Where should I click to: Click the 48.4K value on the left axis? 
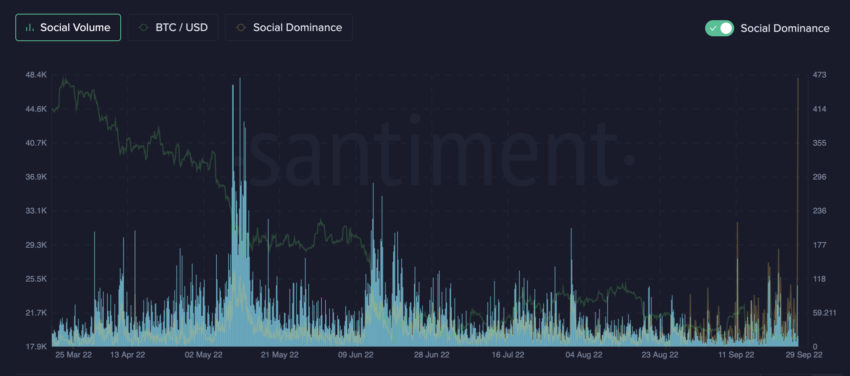coord(36,75)
